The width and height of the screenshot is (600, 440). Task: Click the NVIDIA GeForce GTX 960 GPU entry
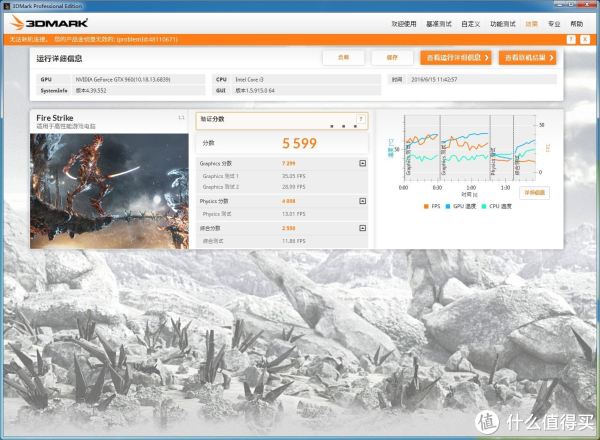tap(123, 80)
